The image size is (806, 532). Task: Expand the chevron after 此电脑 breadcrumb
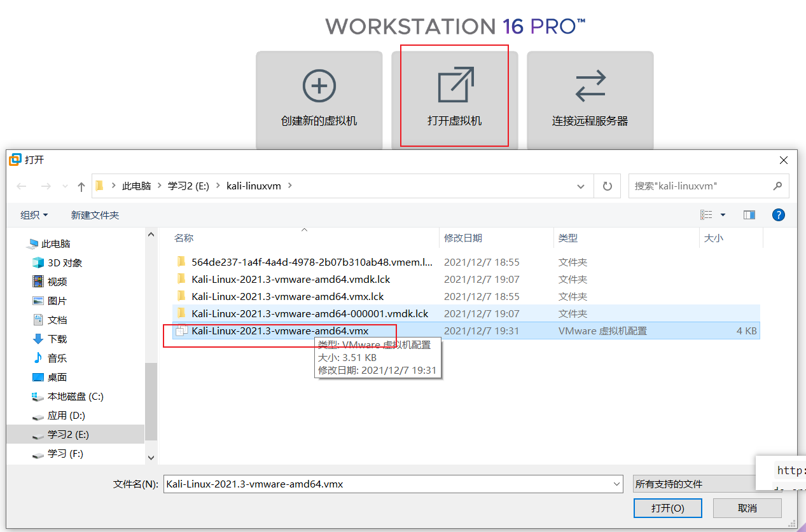(x=159, y=186)
